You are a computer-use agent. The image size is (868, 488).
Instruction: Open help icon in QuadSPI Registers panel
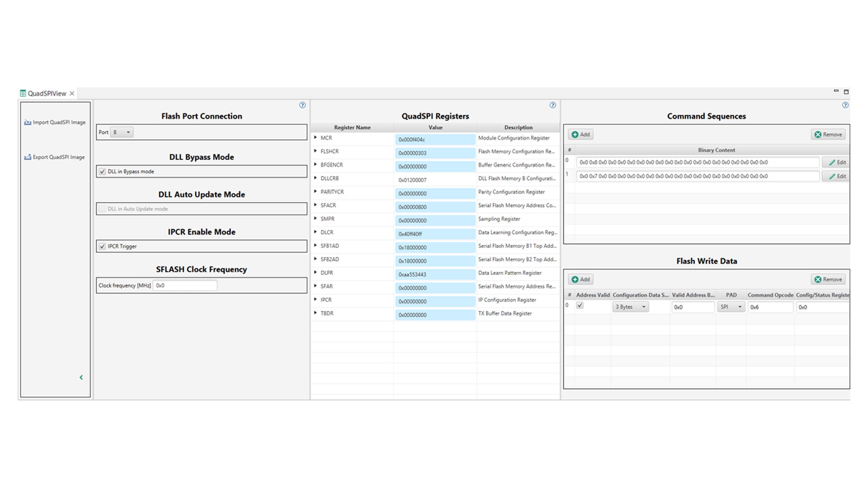point(553,105)
